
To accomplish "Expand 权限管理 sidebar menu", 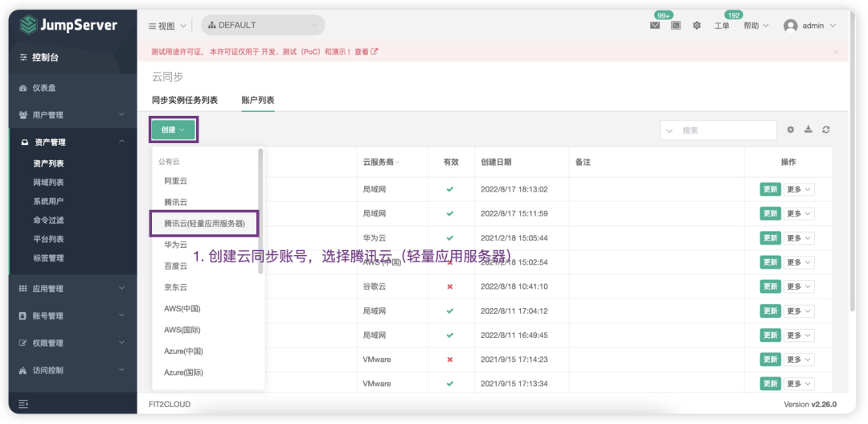I will [x=72, y=343].
